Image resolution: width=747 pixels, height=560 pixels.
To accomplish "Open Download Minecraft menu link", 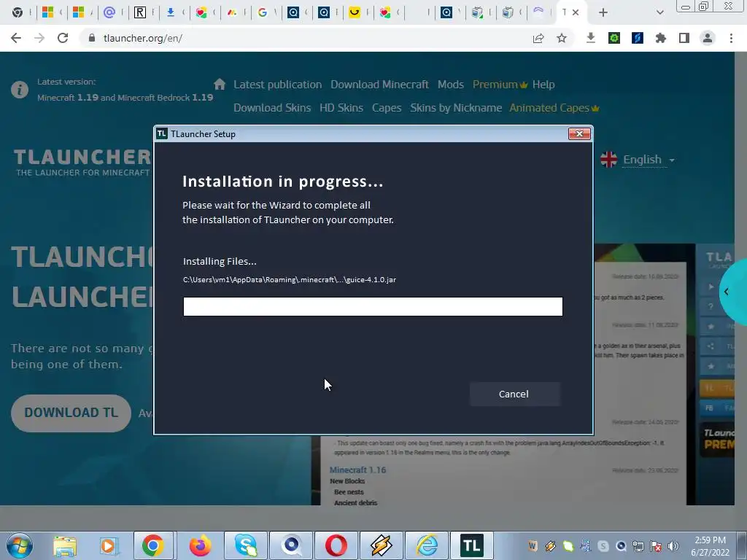I will coord(379,85).
